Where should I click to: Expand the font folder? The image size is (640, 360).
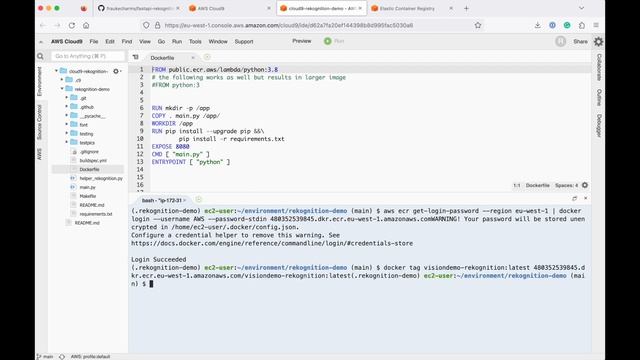point(67,124)
